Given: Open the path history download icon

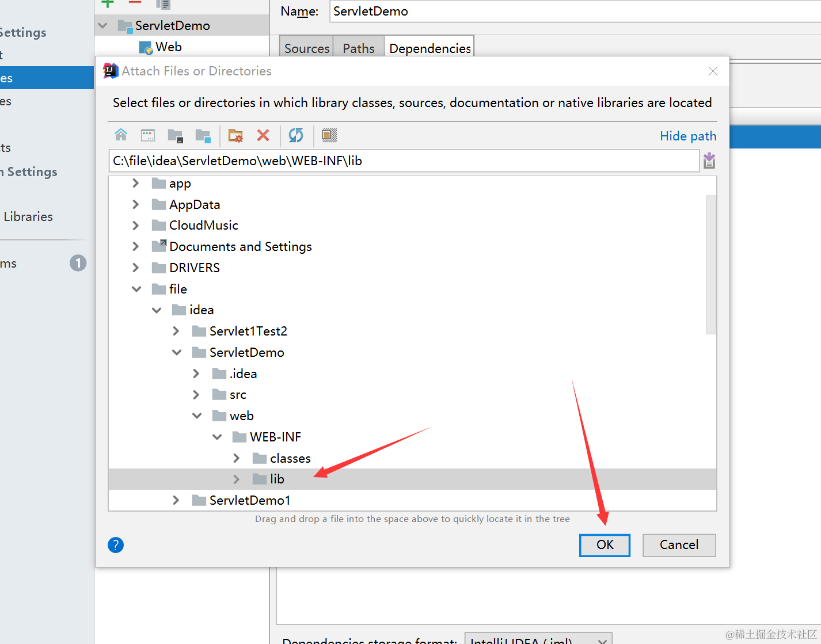Looking at the screenshot, I should tap(709, 161).
